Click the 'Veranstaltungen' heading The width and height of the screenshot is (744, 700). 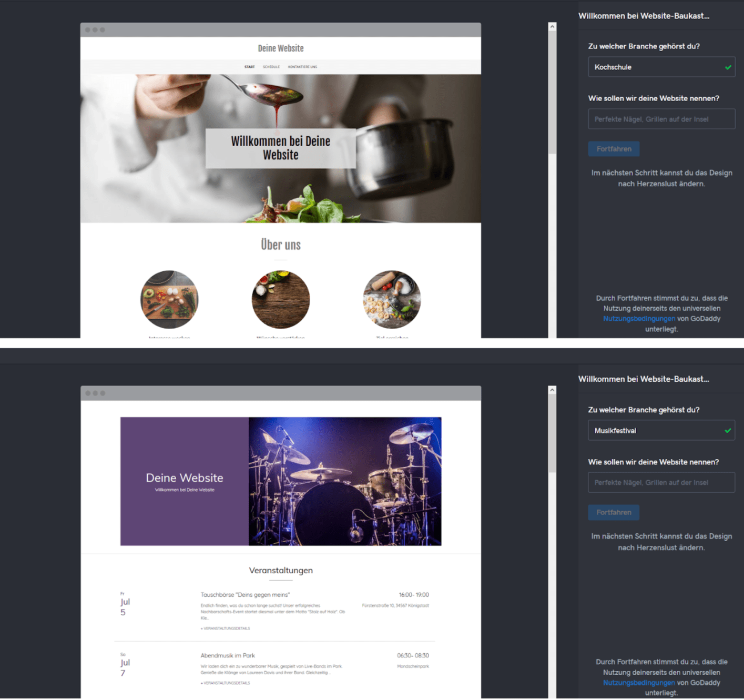coord(281,570)
